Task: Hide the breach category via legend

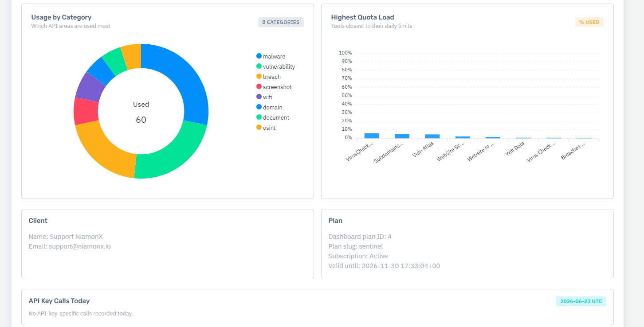Action: click(x=268, y=77)
